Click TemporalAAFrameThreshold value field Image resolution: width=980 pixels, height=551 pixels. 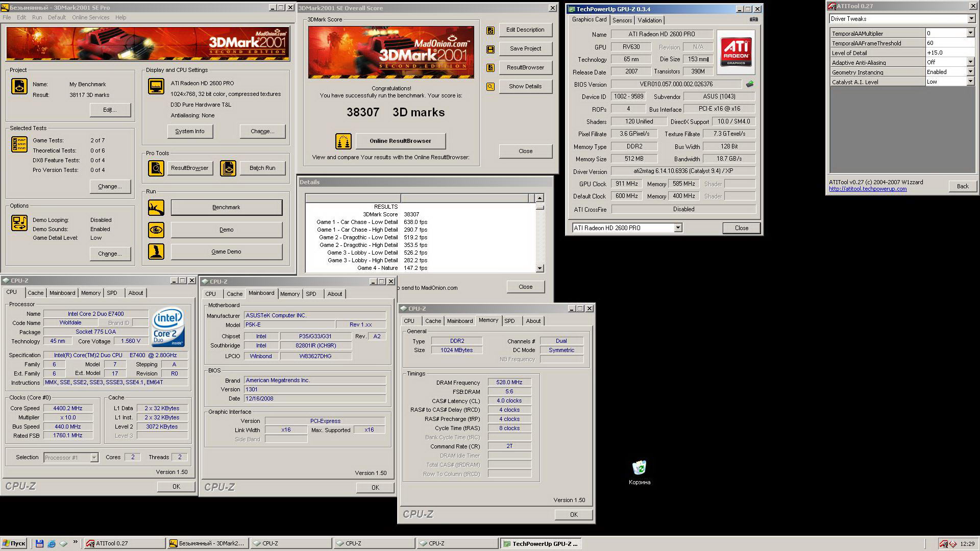(x=950, y=43)
